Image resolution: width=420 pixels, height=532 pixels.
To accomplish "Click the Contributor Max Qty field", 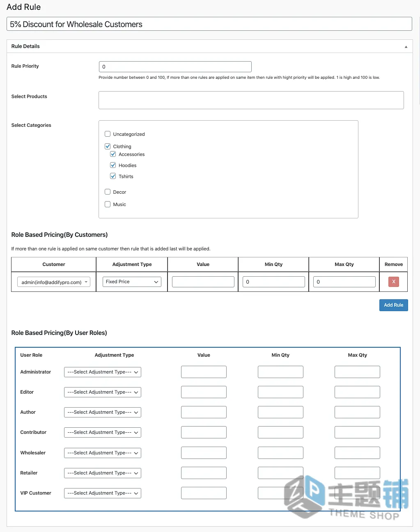I will click(x=357, y=432).
